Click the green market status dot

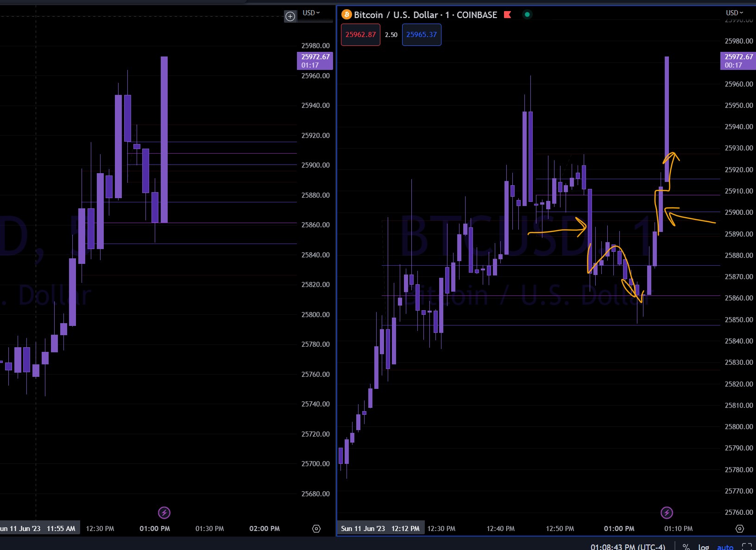[x=527, y=14]
